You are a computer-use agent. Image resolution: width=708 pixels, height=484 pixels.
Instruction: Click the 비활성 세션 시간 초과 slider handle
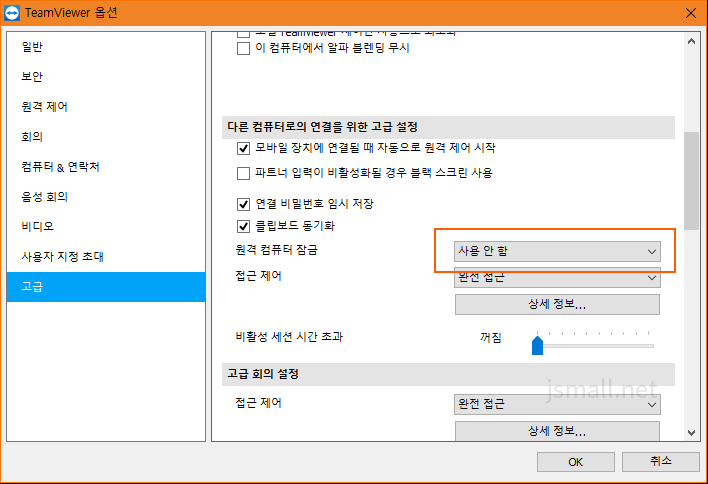pos(537,345)
